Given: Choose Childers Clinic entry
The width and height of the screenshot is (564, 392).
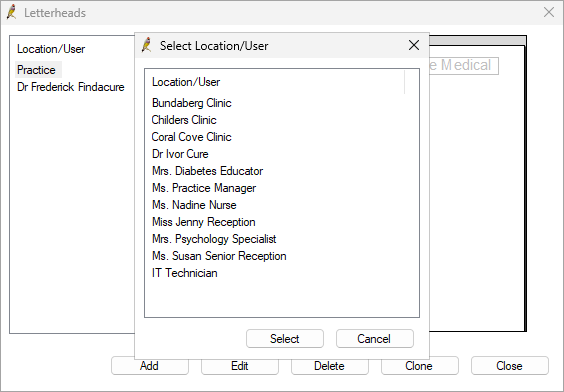Looking at the screenshot, I should click(184, 120).
